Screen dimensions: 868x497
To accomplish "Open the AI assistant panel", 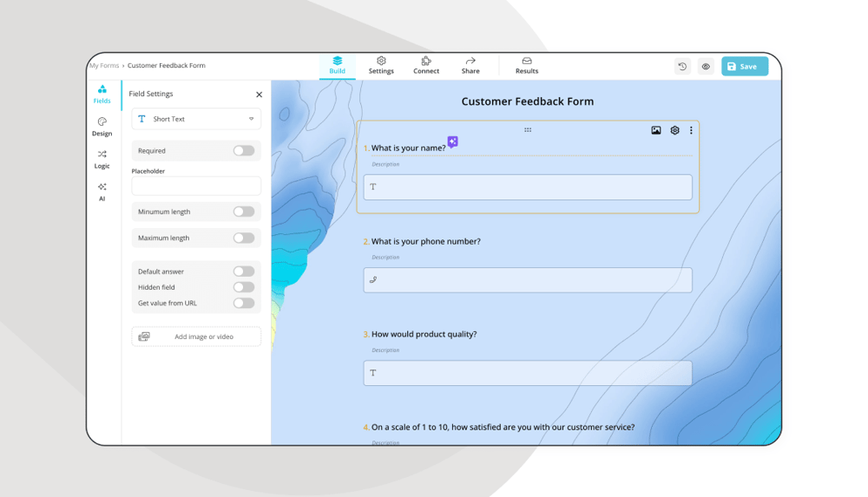I will coord(102,192).
